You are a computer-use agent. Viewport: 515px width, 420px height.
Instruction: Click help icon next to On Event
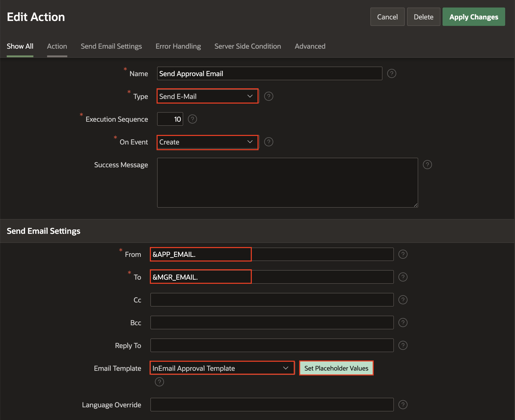(x=269, y=142)
